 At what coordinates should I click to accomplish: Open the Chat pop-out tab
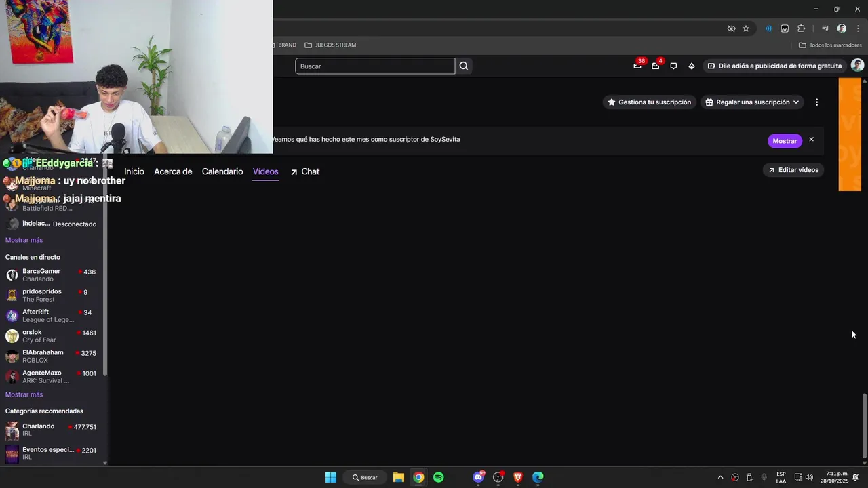click(x=304, y=171)
